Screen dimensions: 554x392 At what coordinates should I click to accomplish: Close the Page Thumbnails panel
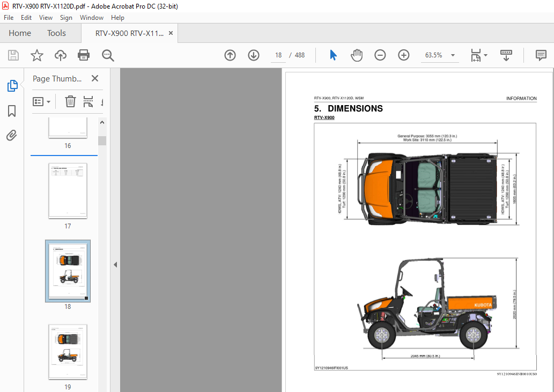click(x=95, y=78)
